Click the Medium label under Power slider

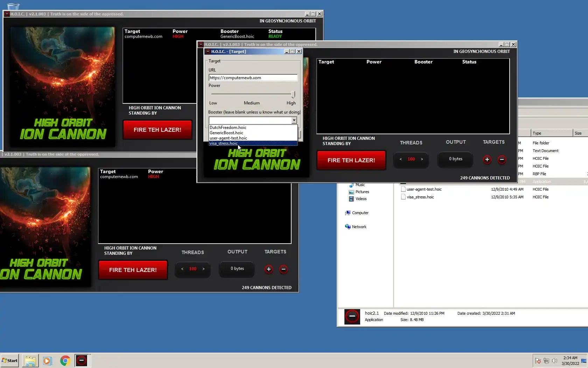click(252, 103)
